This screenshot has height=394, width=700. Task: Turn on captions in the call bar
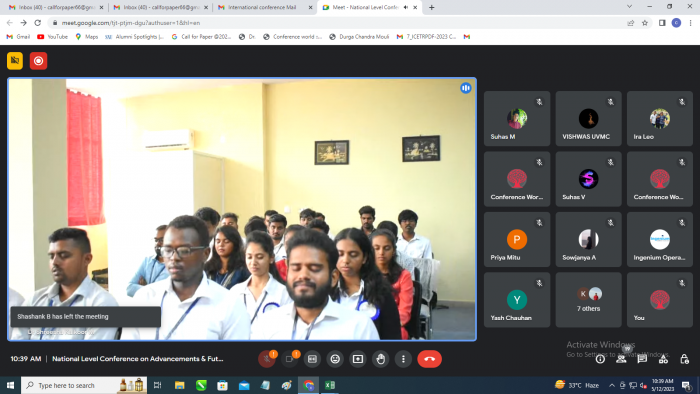click(x=312, y=359)
